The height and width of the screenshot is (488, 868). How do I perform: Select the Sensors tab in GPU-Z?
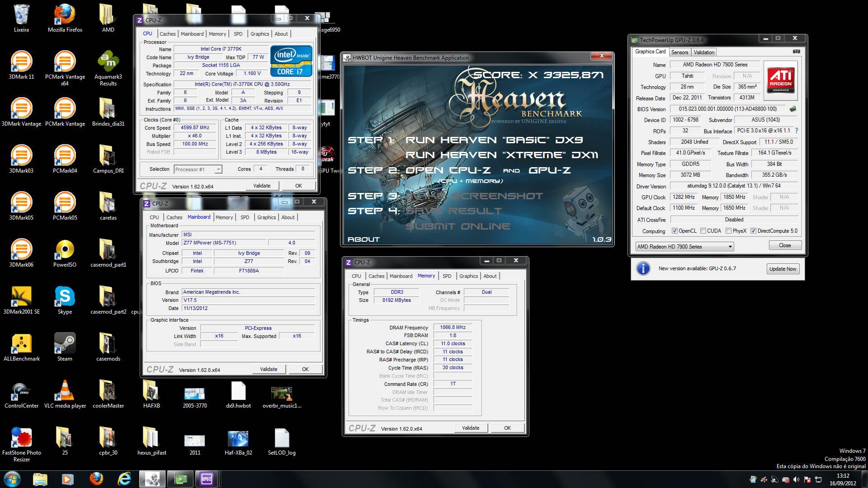679,52
